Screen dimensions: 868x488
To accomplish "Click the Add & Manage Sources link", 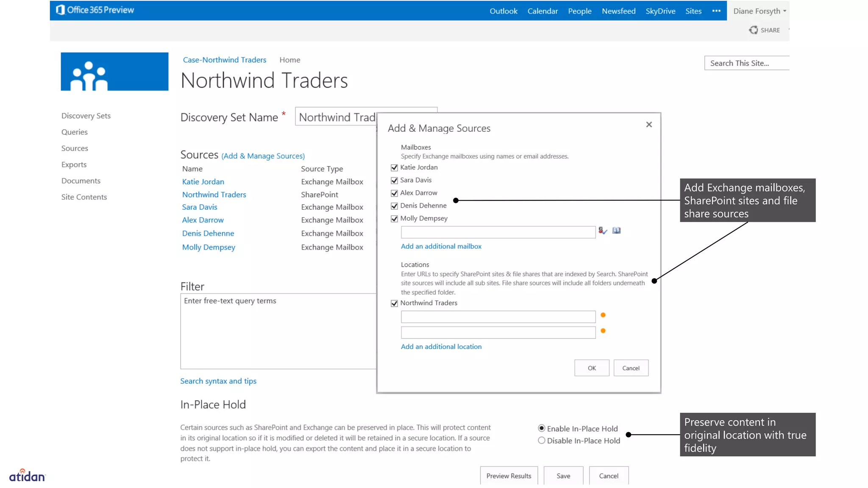I will pyautogui.click(x=263, y=156).
